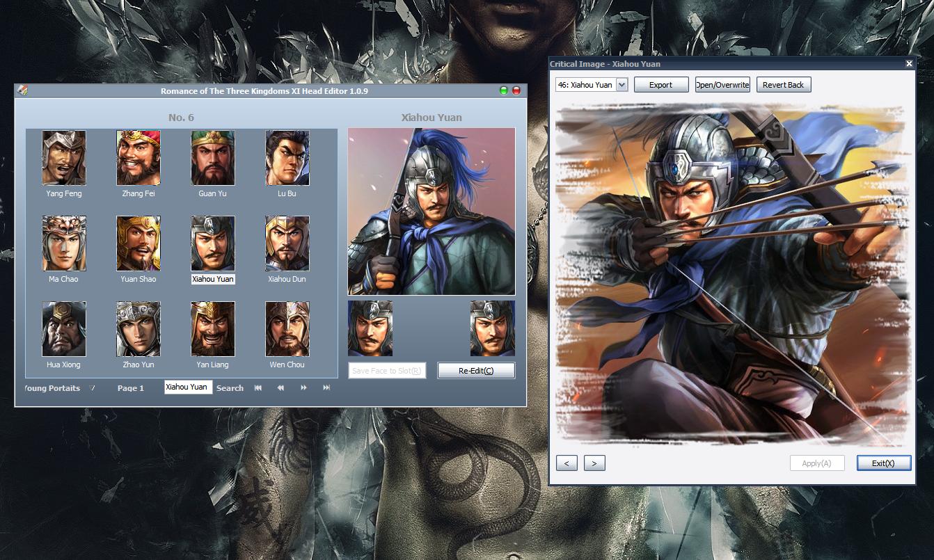Click the search name input field
Viewport: 934px width, 560px height.
188,387
